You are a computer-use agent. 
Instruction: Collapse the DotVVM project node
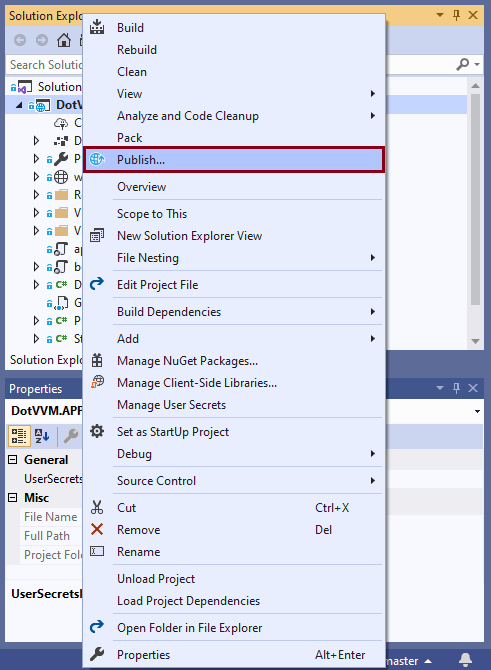(19, 105)
